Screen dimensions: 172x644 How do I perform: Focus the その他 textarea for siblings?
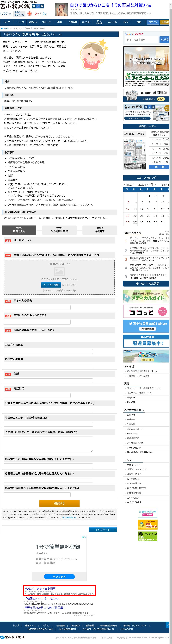[48, 444]
